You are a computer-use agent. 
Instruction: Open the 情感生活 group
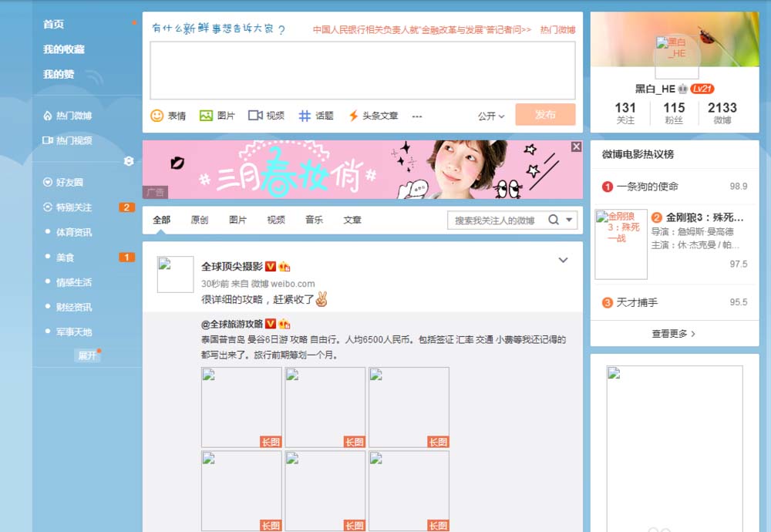click(x=74, y=282)
